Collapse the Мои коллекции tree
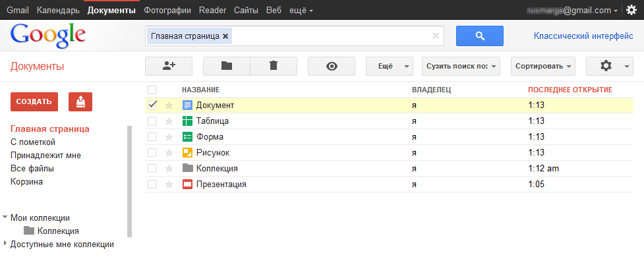 (5, 217)
